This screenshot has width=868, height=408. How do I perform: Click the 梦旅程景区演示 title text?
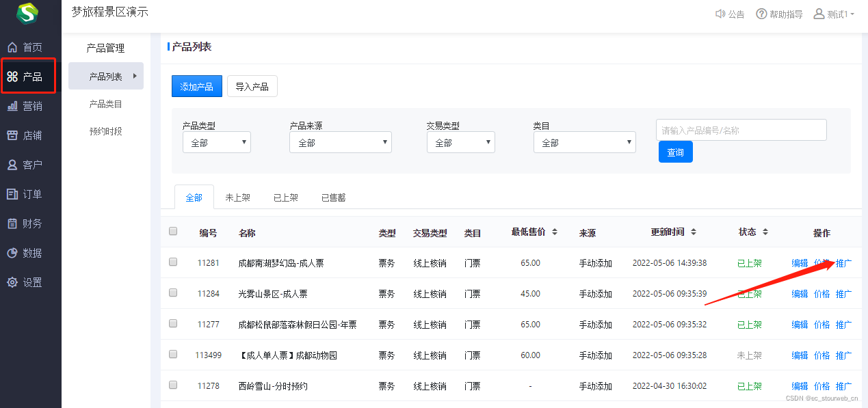109,12
